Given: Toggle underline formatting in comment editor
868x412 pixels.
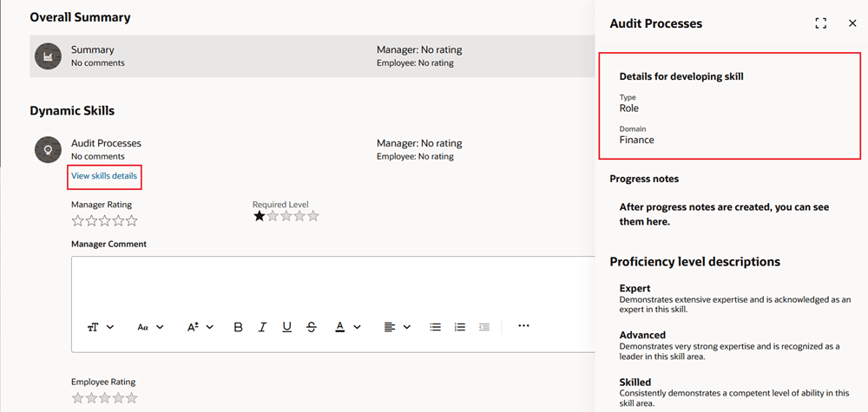Looking at the screenshot, I should [x=286, y=327].
